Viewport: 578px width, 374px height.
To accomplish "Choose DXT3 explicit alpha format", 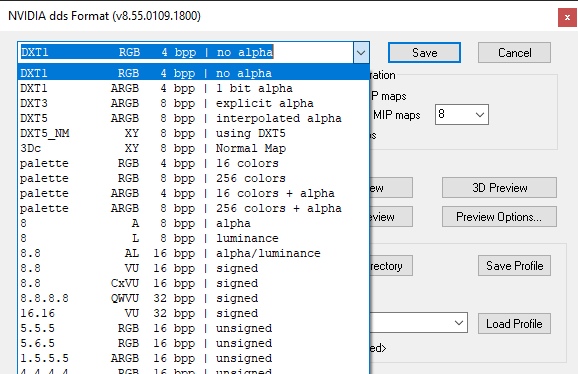I will 194,103.
